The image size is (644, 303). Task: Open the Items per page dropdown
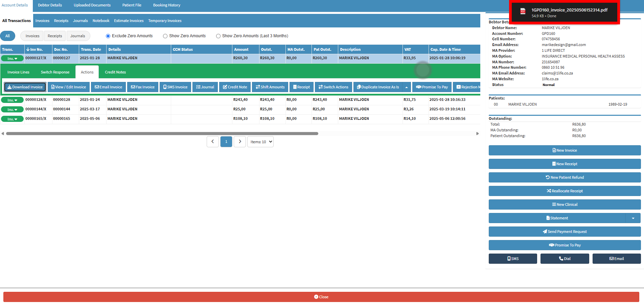click(x=260, y=142)
